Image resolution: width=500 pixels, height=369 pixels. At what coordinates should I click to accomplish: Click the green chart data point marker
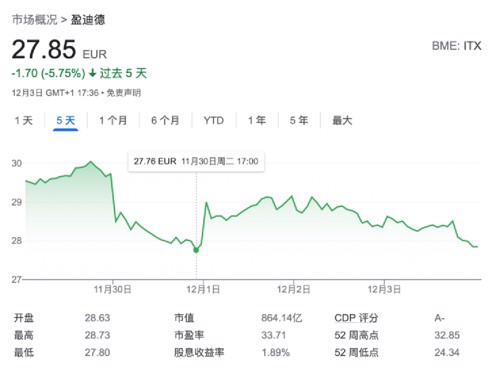[x=196, y=250]
